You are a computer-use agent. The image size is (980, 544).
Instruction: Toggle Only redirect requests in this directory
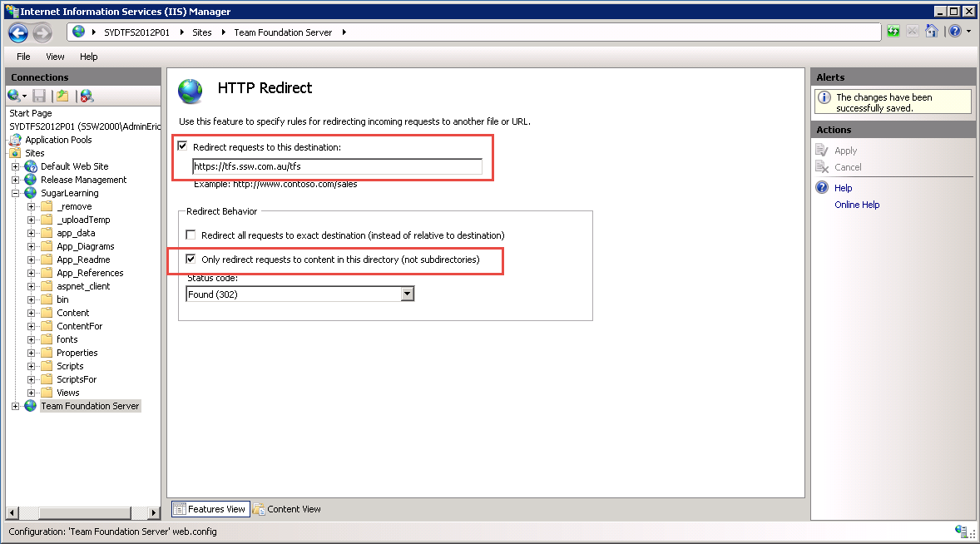(191, 260)
